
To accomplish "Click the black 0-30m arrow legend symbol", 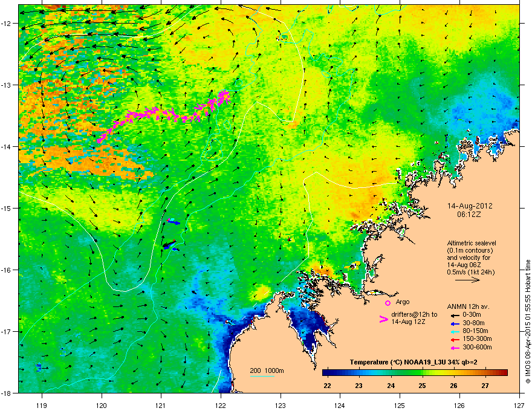I will 455,315.
